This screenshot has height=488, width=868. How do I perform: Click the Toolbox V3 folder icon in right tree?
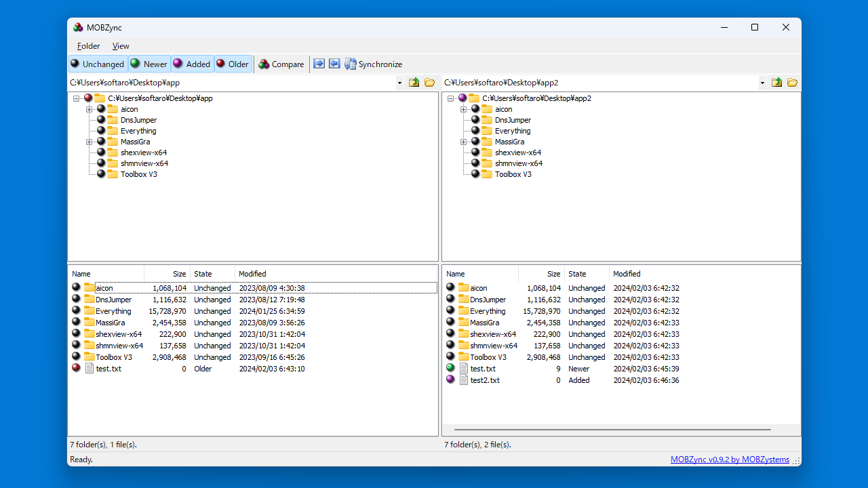click(x=487, y=174)
